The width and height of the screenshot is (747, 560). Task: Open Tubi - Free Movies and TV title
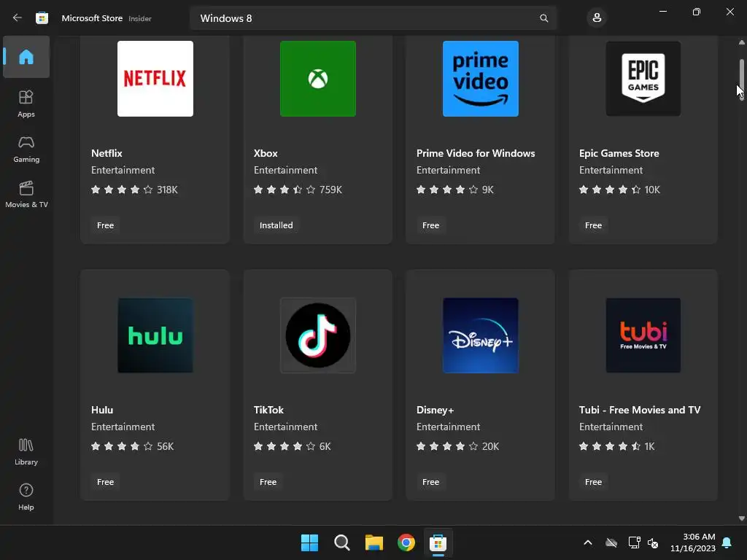click(x=639, y=410)
